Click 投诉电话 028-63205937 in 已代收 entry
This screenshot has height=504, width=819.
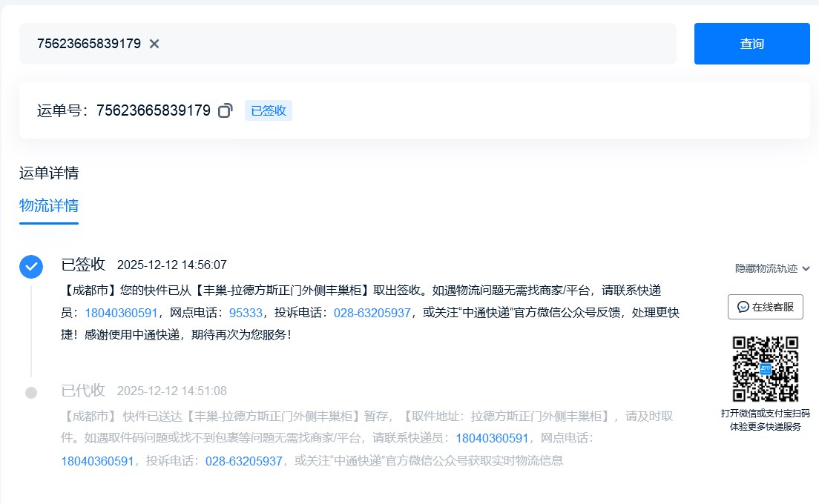[244, 461]
